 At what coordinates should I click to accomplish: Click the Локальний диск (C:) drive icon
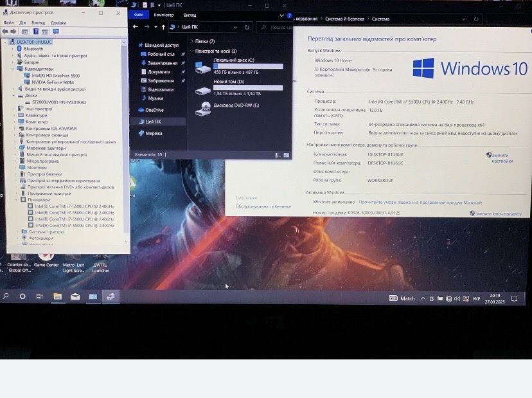click(x=203, y=67)
